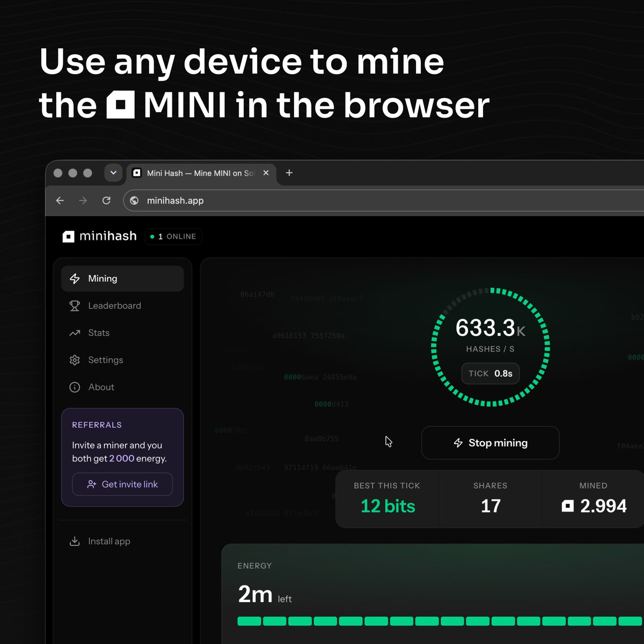Reload the page with the refresh icon

pyautogui.click(x=106, y=201)
